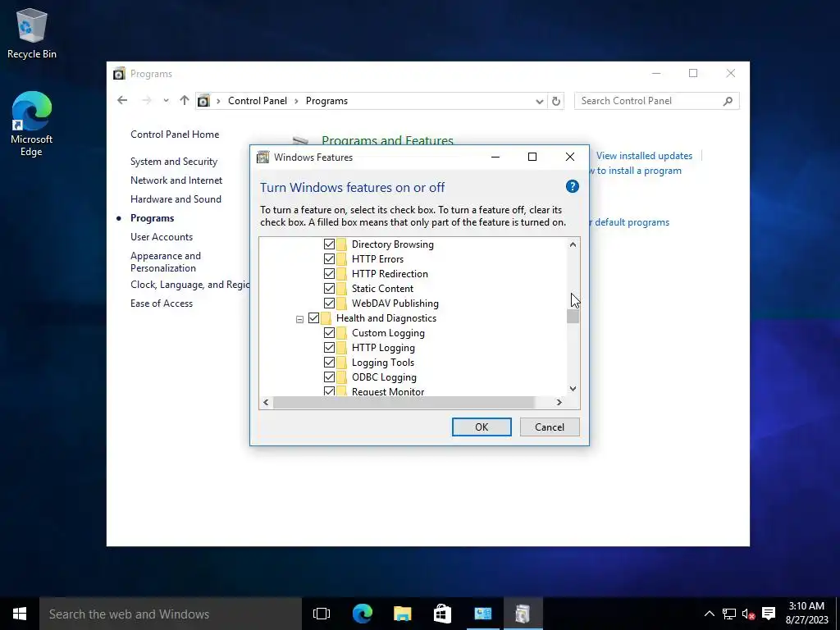Switch to Control Panel taskbar item

click(482, 614)
